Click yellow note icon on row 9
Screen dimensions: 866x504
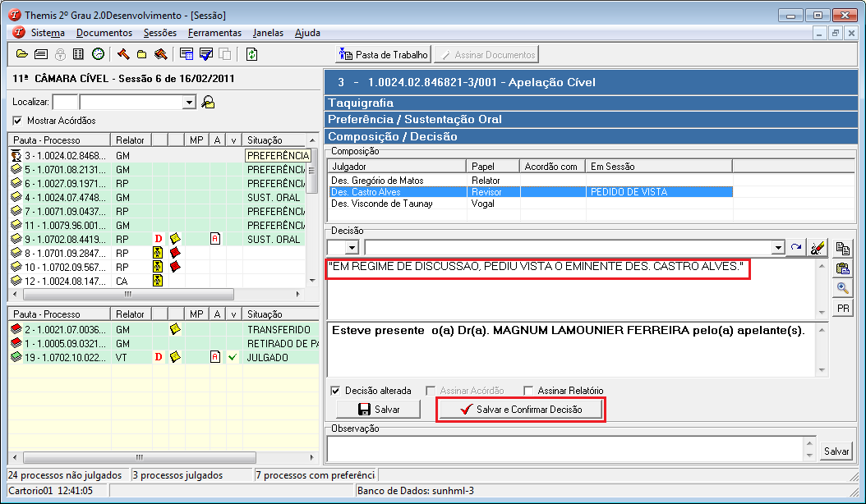coord(175,239)
